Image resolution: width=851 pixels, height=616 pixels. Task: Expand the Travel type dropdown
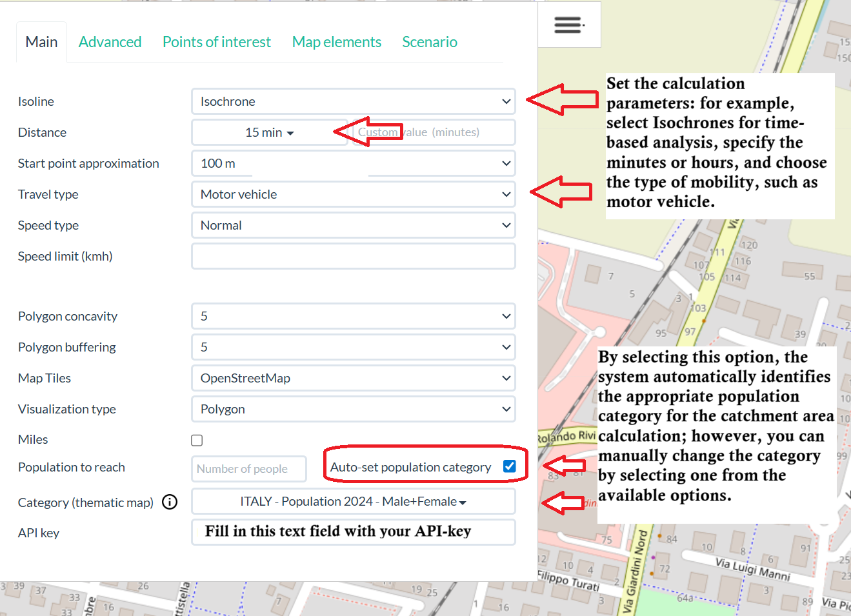[353, 194]
